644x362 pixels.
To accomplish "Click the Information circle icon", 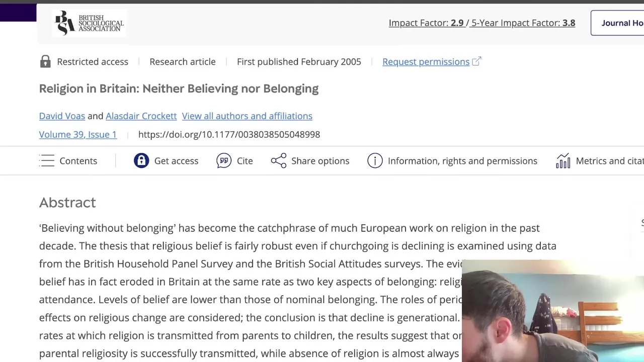I will (x=375, y=161).
